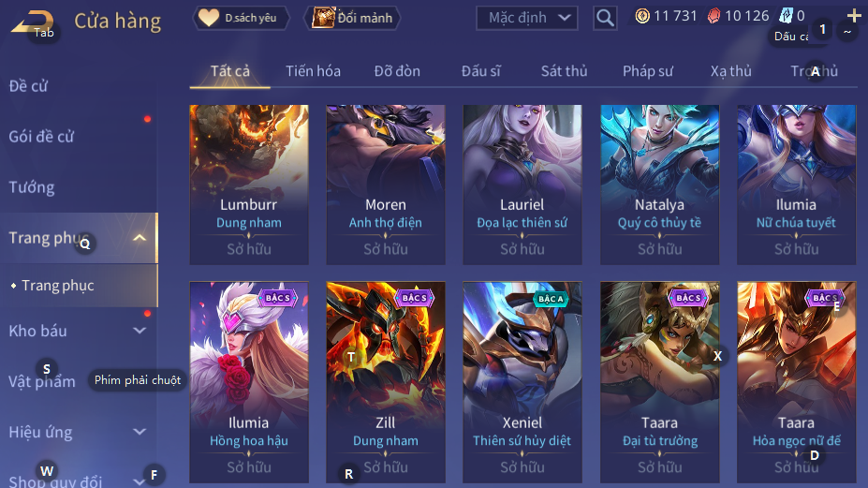The width and height of the screenshot is (868, 488).
Task: Open the heart D.sách yêu wishlist
Action: pyautogui.click(x=241, y=18)
